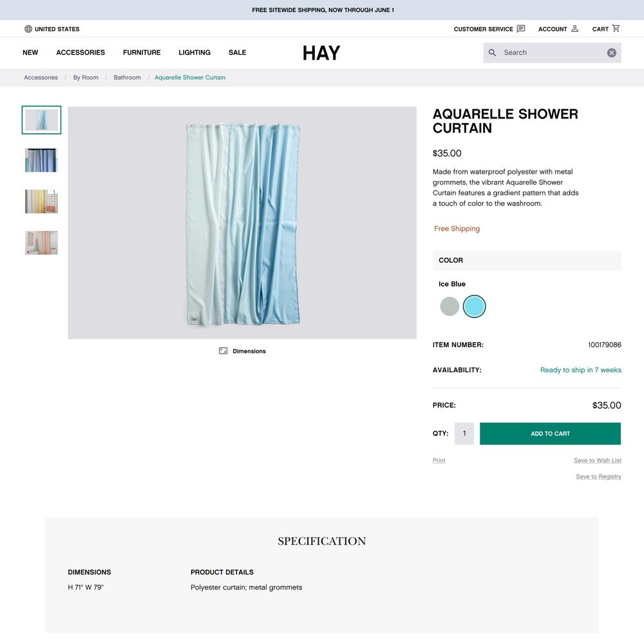644x644 pixels.
Task: Select the dark blue curtain thumbnail
Action: pyautogui.click(x=41, y=160)
